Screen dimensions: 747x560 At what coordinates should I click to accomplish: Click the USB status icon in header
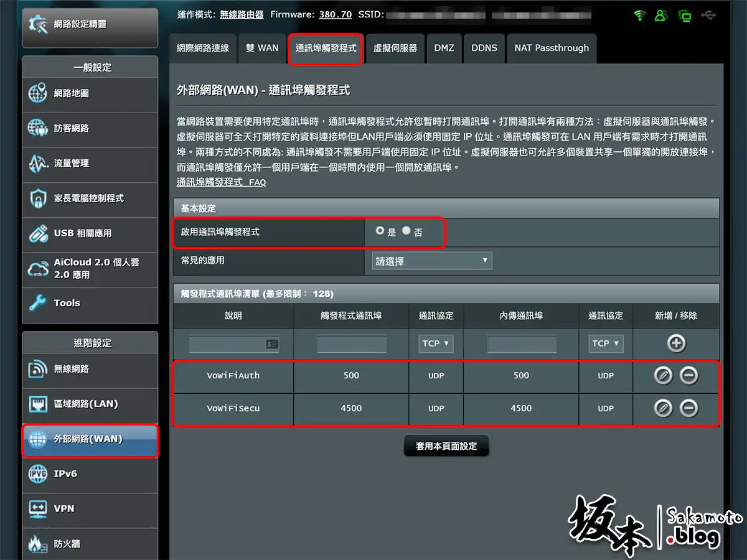click(708, 16)
